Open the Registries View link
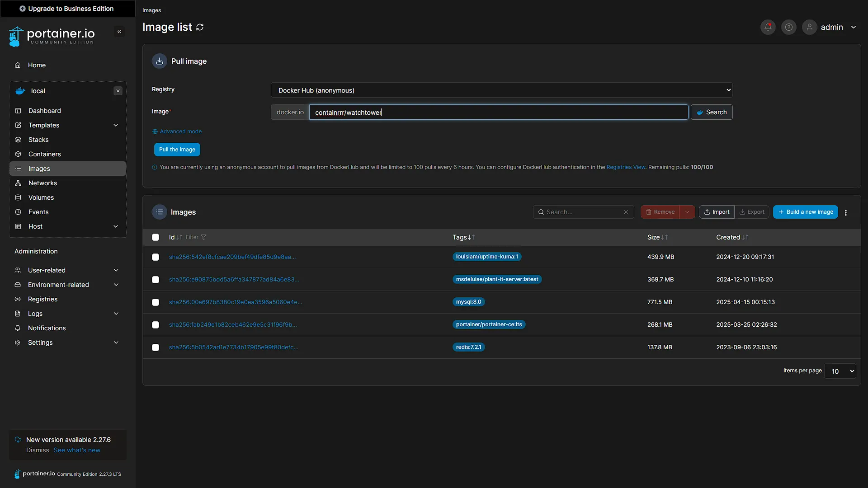The image size is (868, 488). pyautogui.click(x=626, y=167)
